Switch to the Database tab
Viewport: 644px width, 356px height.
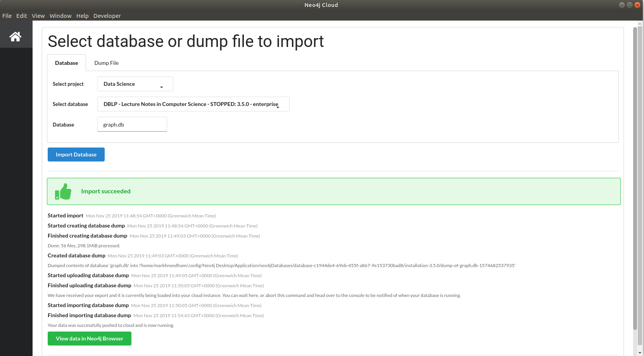tap(67, 63)
